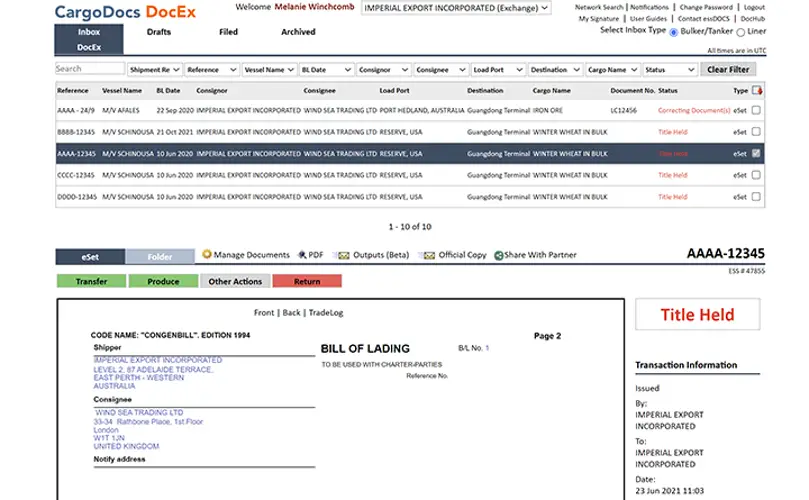Click the Status column header

pos(668,91)
